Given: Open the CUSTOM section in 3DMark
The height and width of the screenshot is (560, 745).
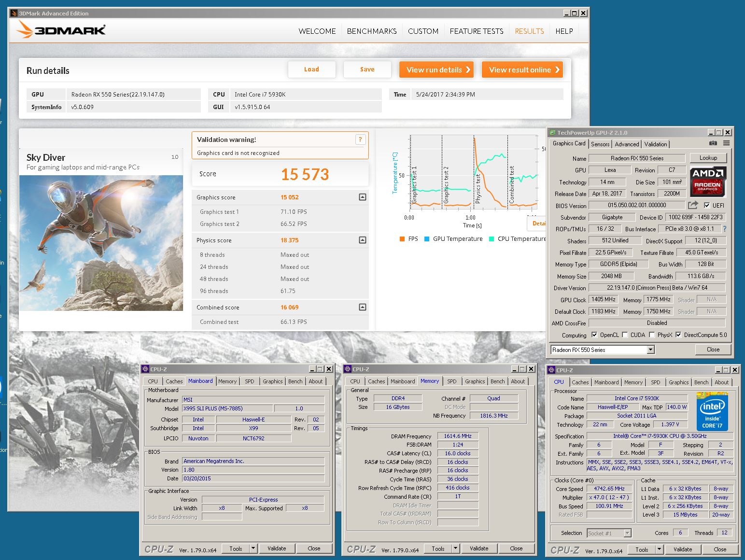Looking at the screenshot, I should pos(423,31).
